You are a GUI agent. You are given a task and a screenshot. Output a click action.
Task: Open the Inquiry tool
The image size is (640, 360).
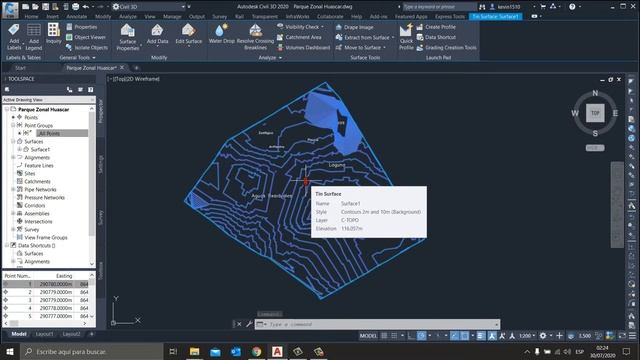click(53, 33)
